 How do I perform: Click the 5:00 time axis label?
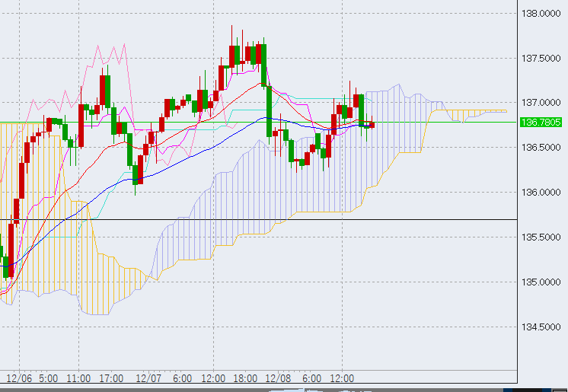[x=49, y=378]
